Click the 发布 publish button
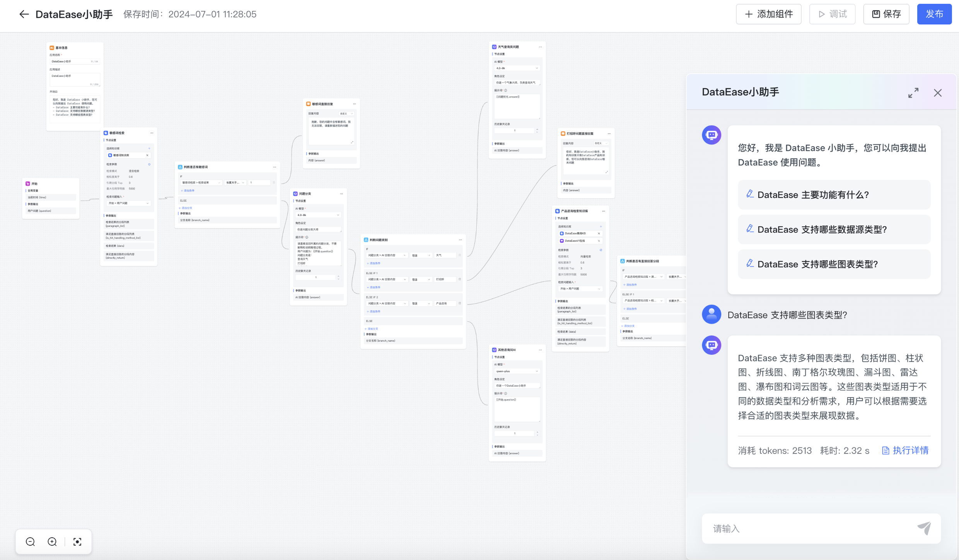959x560 pixels. (934, 14)
